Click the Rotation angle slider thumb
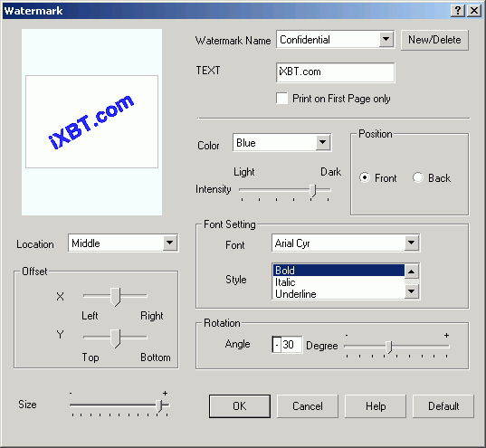The width and height of the screenshot is (486, 448). tap(389, 347)
